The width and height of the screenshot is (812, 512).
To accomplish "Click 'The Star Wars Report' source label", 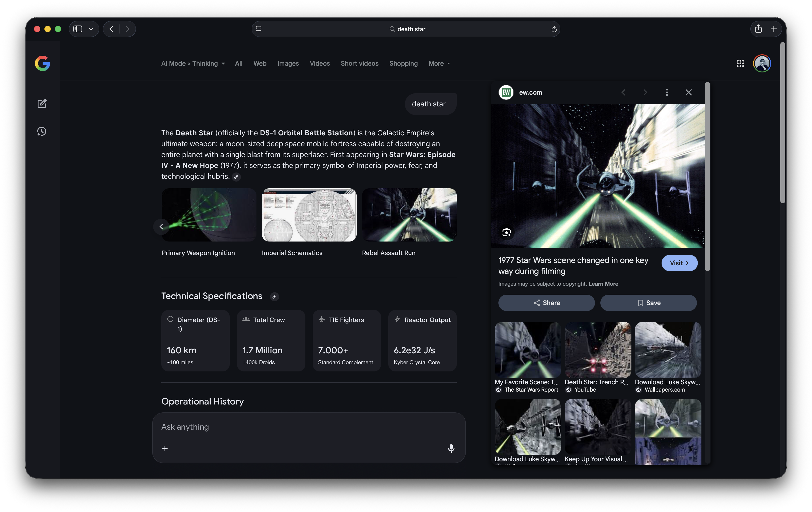I will coord(531,390).
